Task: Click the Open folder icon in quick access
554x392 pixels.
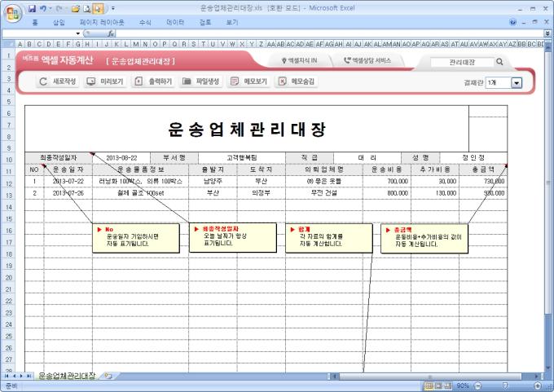Action: 75,8
